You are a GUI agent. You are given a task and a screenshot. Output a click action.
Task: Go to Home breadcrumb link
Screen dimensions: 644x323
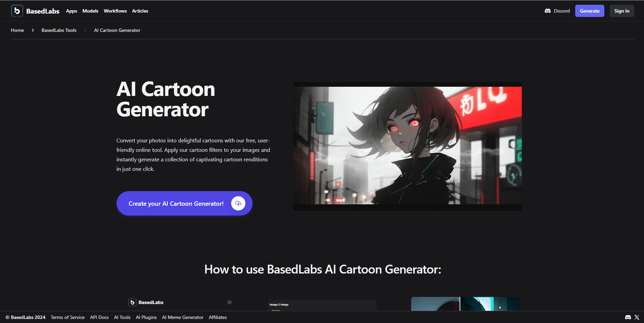17,30
